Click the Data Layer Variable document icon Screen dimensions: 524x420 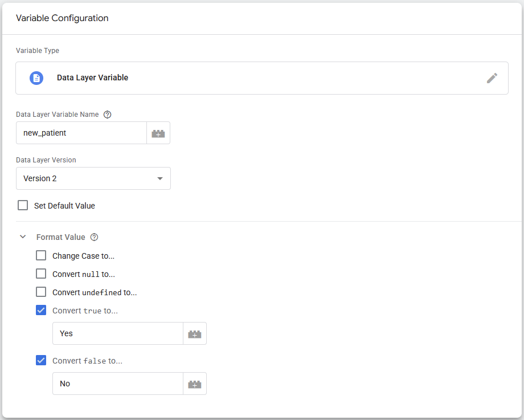[36, 78]
